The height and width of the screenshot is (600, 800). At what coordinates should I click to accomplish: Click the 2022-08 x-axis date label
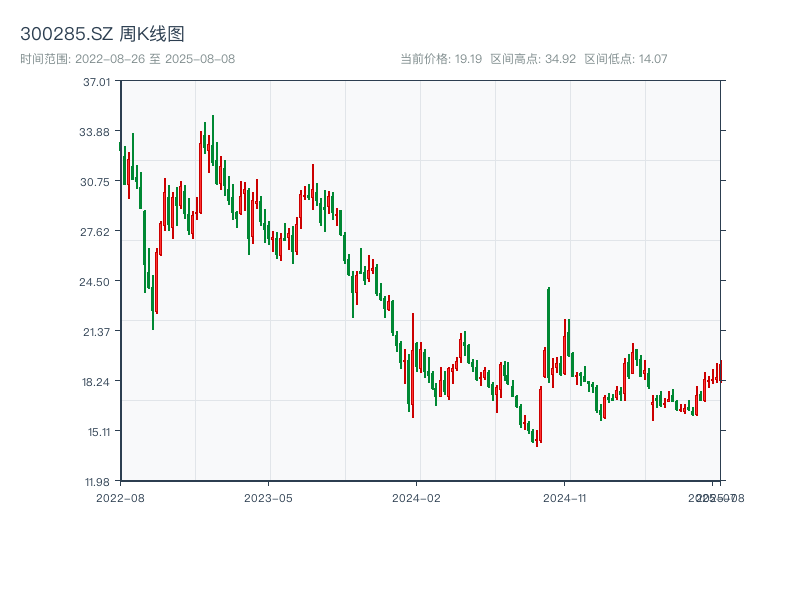pos(120,497)
